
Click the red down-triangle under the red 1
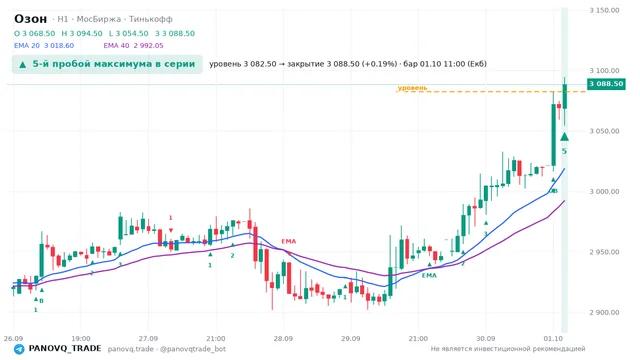pyautogui.click(x=171, y=230)
